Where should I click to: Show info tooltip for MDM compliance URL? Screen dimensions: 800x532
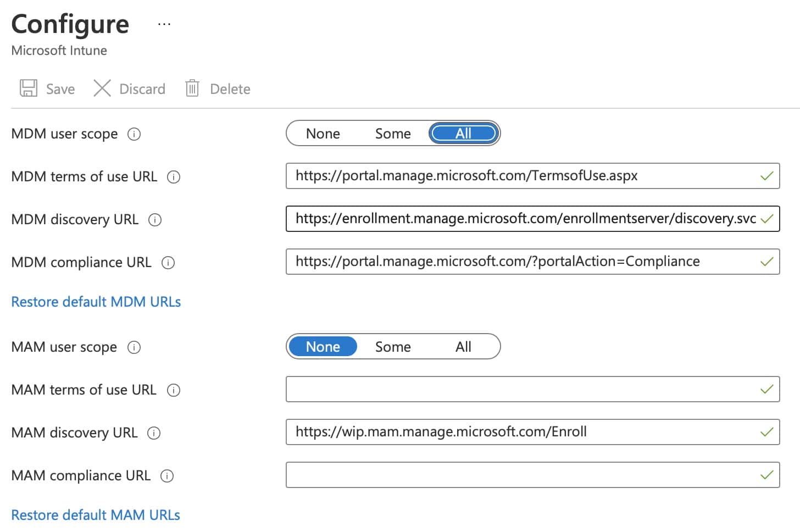click(x=168, y=263)
